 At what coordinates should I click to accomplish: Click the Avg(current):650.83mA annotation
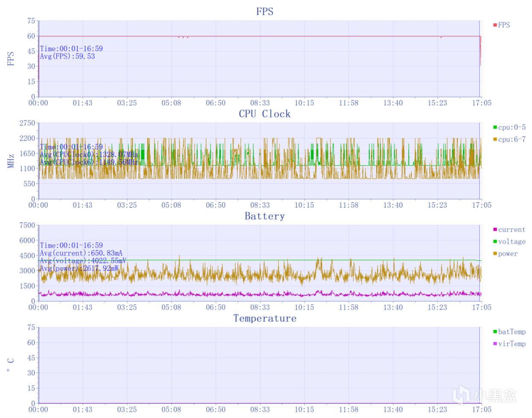coord(81,253)
